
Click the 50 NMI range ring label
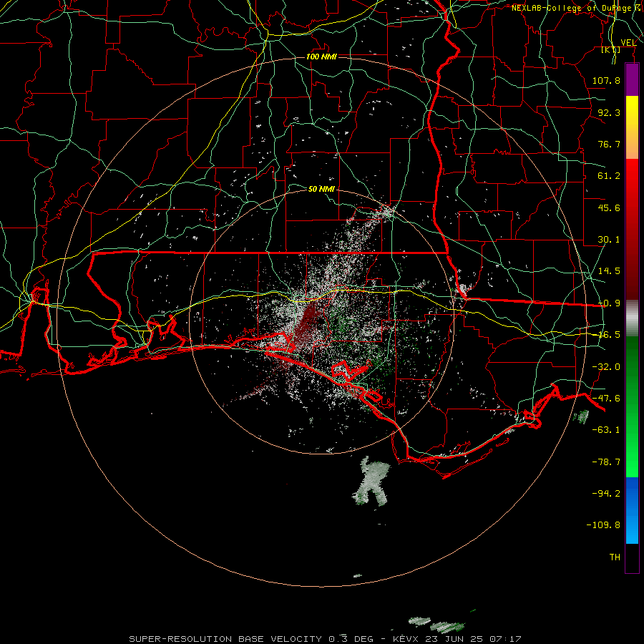point(321,189)
